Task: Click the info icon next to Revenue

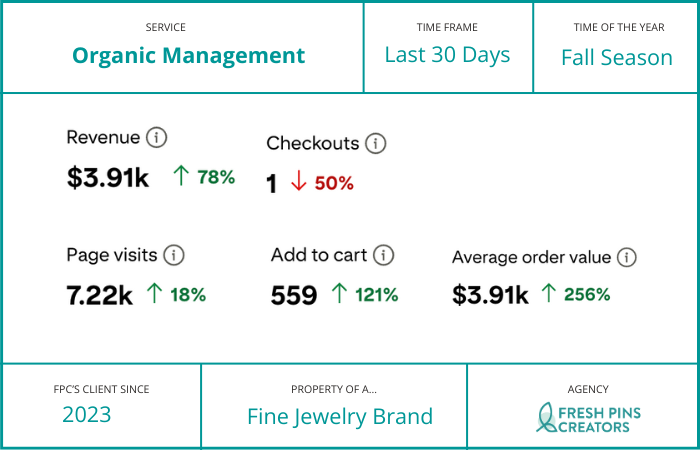Action: click(156, 138)
